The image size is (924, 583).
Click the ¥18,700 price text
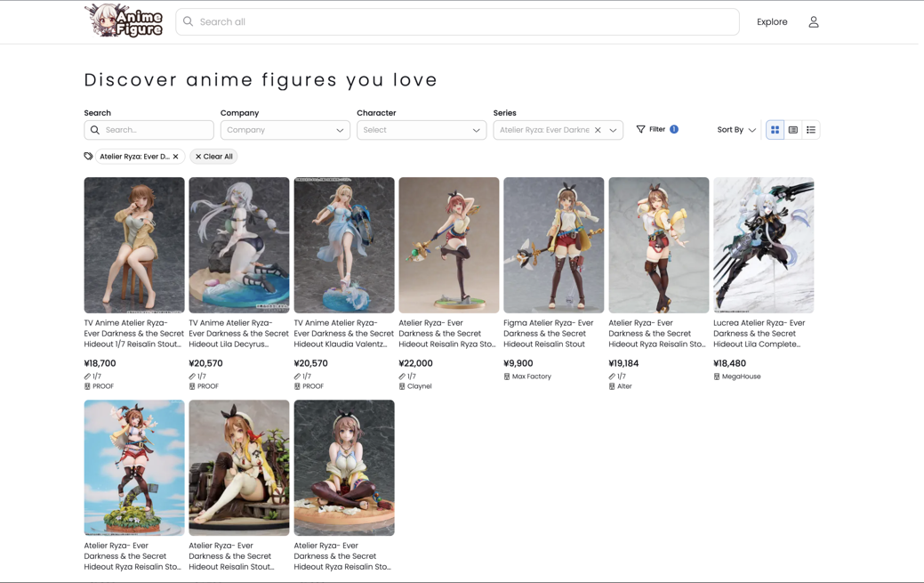click(100, 363)
